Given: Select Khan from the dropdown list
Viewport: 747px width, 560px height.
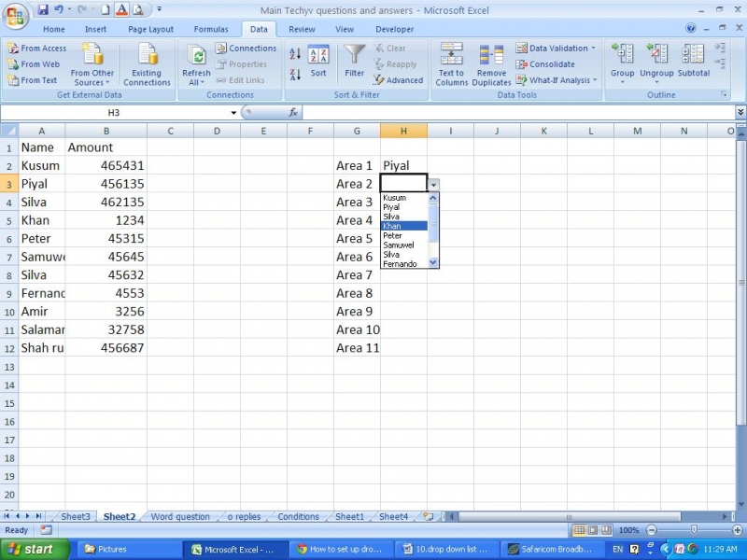Looking at the screenshot, I should (x=403, y=226).
